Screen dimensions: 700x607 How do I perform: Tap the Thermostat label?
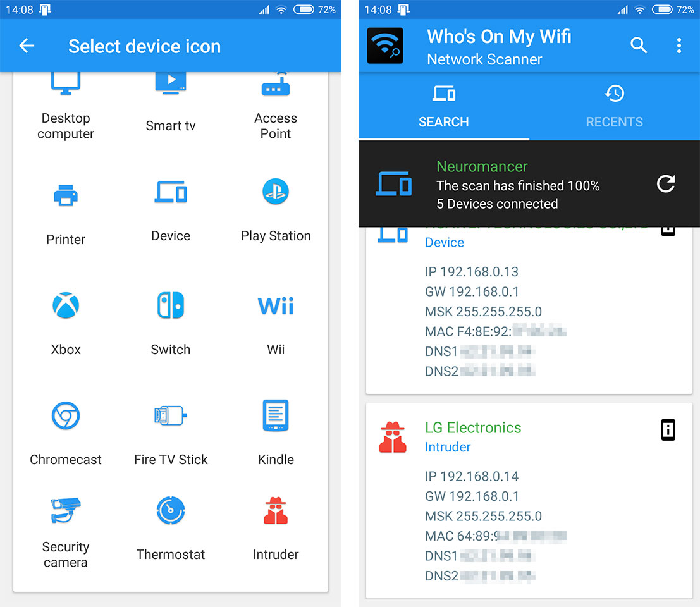click(171, 555)
